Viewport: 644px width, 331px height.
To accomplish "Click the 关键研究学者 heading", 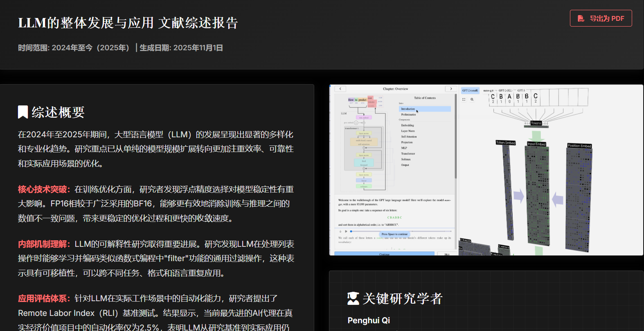I will [403, 298].
